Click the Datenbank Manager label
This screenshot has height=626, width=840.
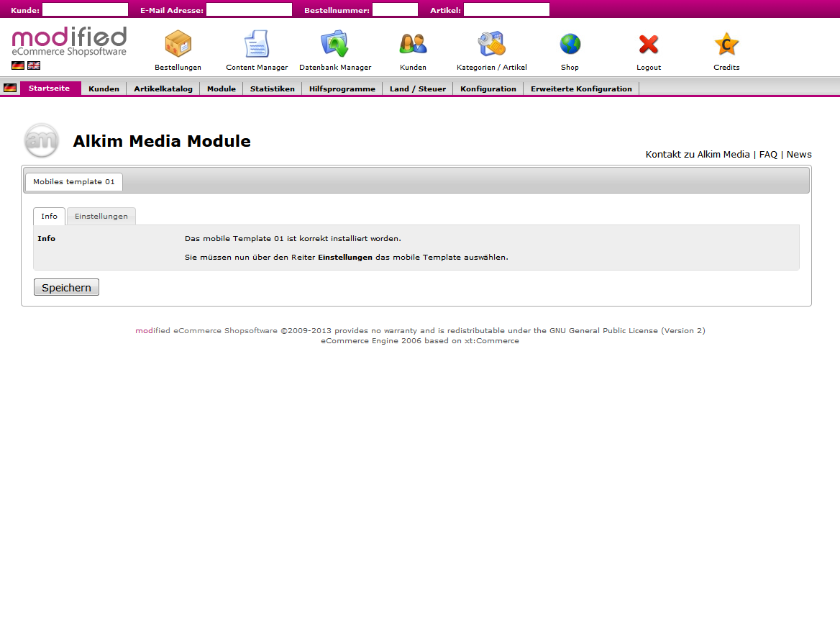(x=335, y=68)
